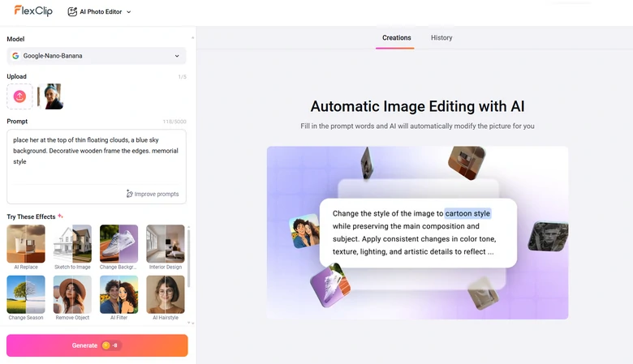The height and width of the screenshot is (364, 633).
Task: Click the highlighted cartoon style text
Action: (x=467, y=213)
